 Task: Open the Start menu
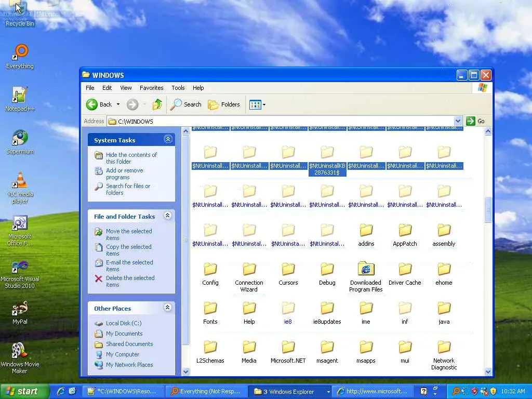24,392
